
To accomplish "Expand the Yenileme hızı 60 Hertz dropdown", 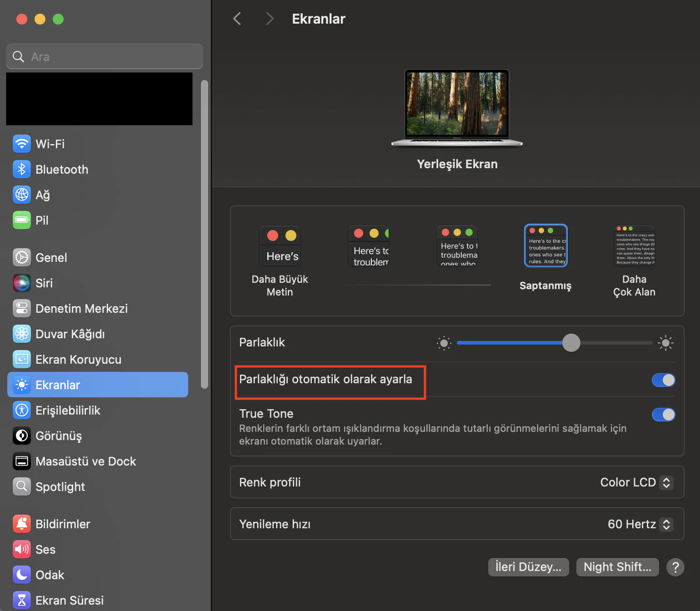I will click(x=640, y=524).
